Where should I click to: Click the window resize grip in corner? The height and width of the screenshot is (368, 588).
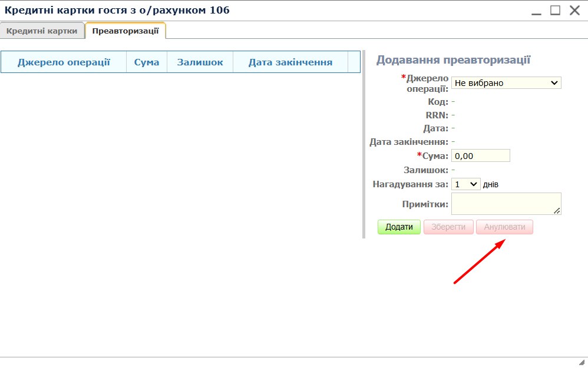[582, 362]
